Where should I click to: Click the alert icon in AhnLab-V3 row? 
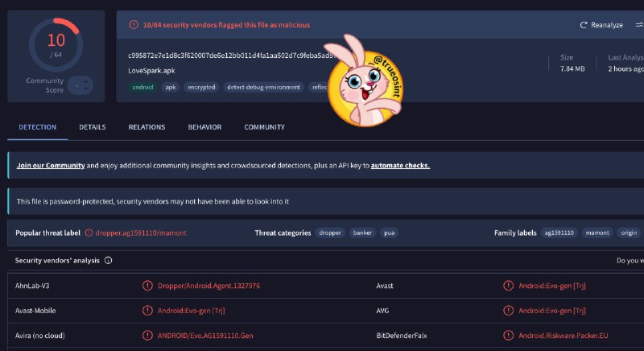tap(147, 286)
